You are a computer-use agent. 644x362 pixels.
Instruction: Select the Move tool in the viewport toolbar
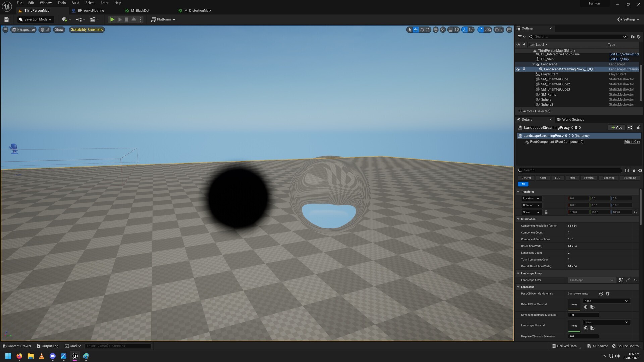coord(416,29)
